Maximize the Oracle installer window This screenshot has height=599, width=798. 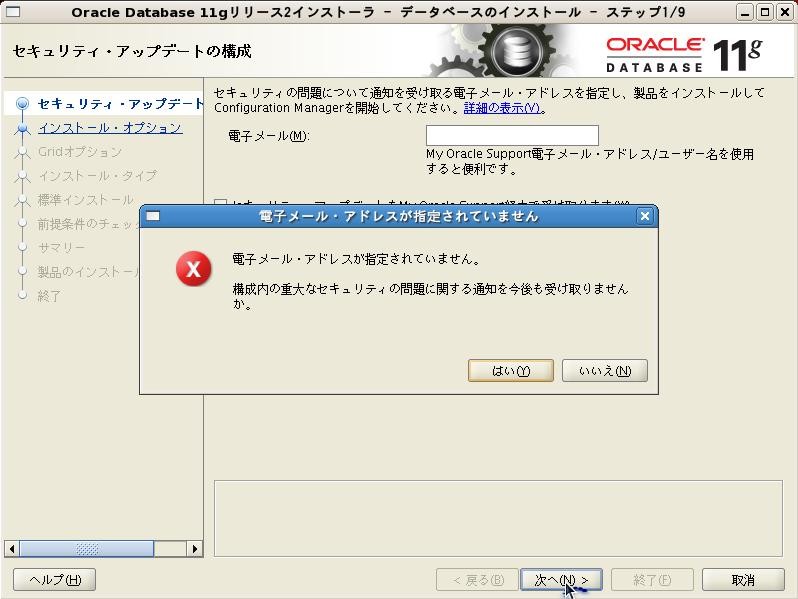click(x=765, y=12)
